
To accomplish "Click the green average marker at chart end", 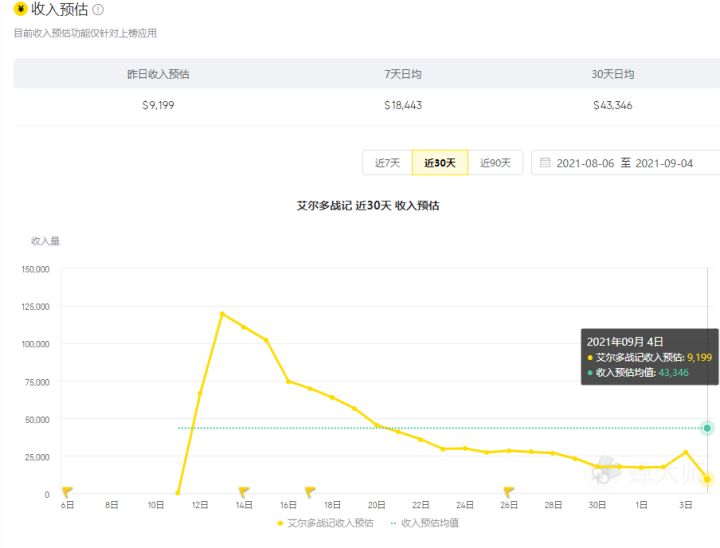I will 707,428.
